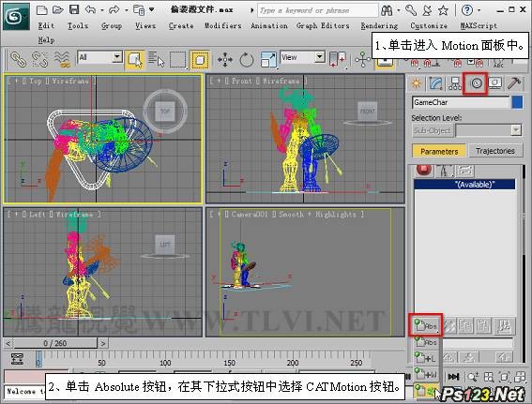Open the 3ds Max application menu logo
This screenshot has width=532, height=404.
16,16
